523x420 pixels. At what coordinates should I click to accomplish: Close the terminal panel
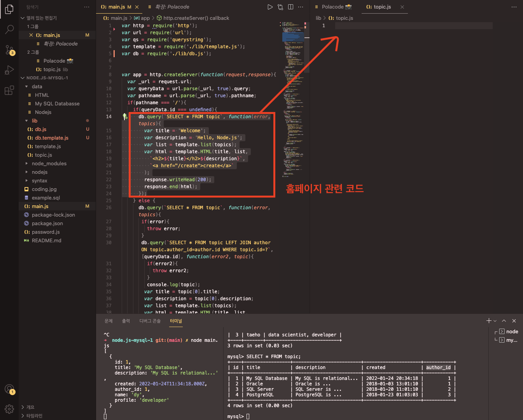[x=514, y=321]
